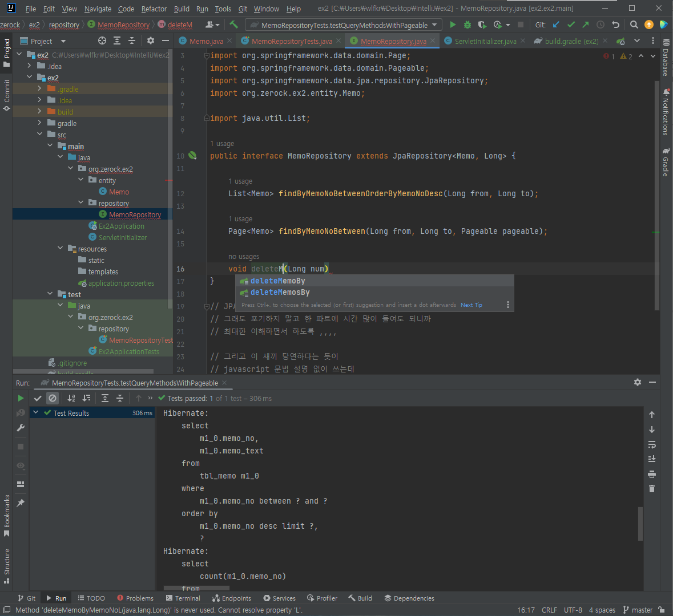Open the Endpoints tool window button
This screenshot has width=673, height=616.
click(x=232, y=598)
